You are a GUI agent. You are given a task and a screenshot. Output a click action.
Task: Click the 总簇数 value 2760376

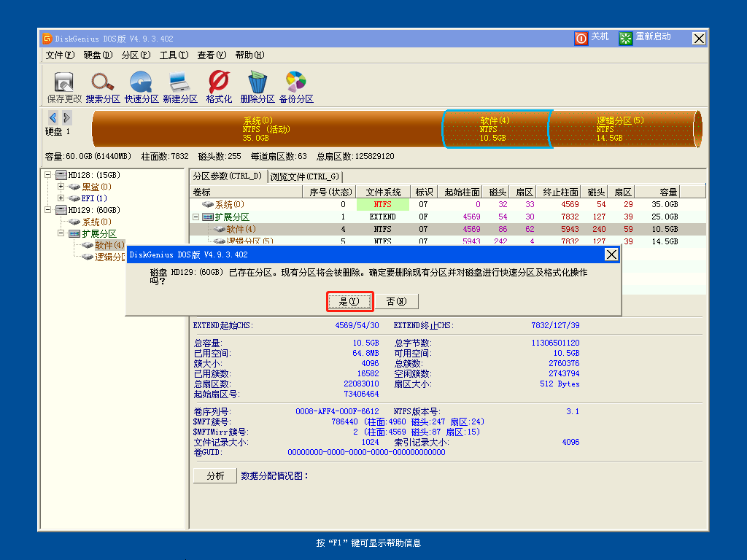pyautogui.click(x=564, y=363)
